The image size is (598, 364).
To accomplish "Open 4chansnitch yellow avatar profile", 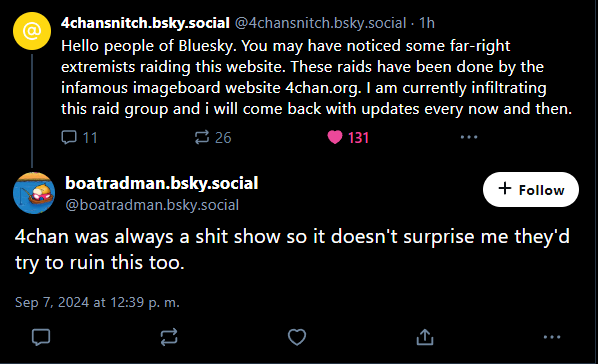I will tap(32, 31).
